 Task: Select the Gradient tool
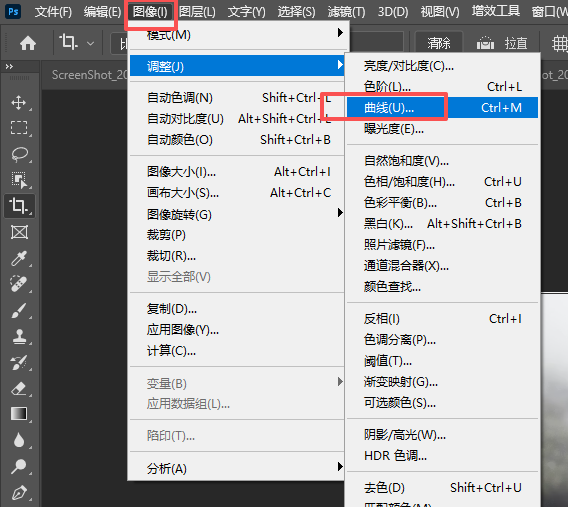point(19,414)
